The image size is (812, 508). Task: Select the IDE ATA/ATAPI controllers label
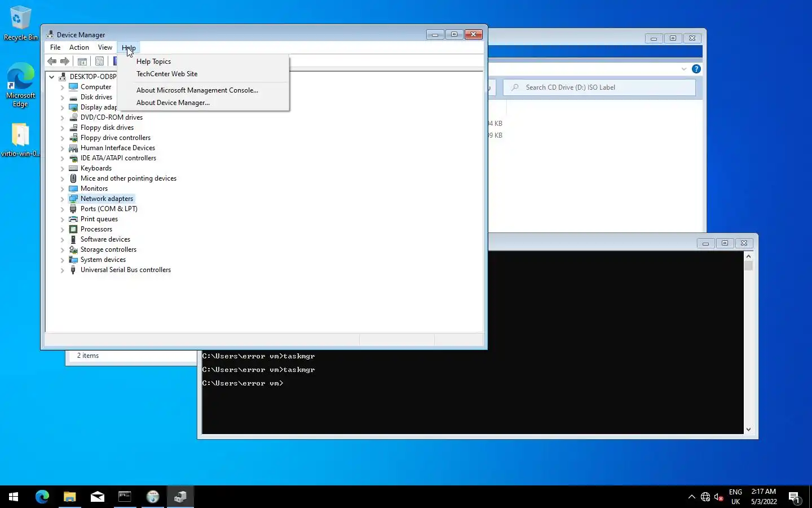pos(118,158)
